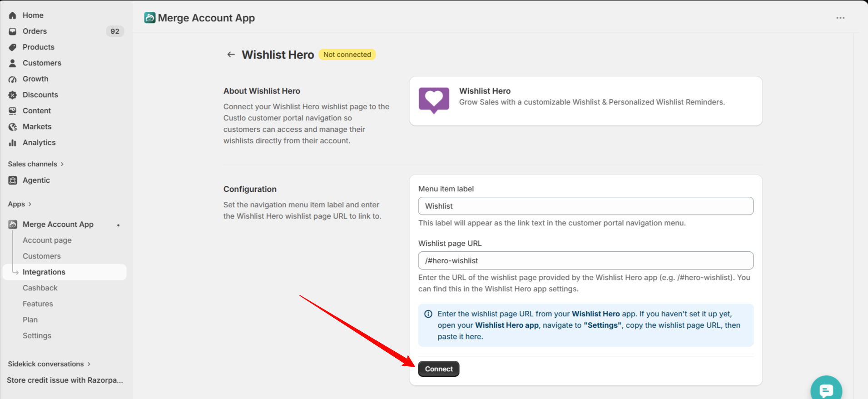Click the Configuration section heading
The height and width of the screenshot is (399, 868).
[x=250, y=189]
